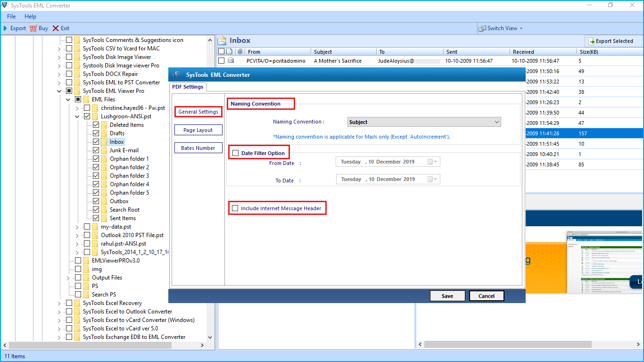Viewport: 644px width, 362px height.
Task: Click the Export toolbar icon
Action: (6, 28)
